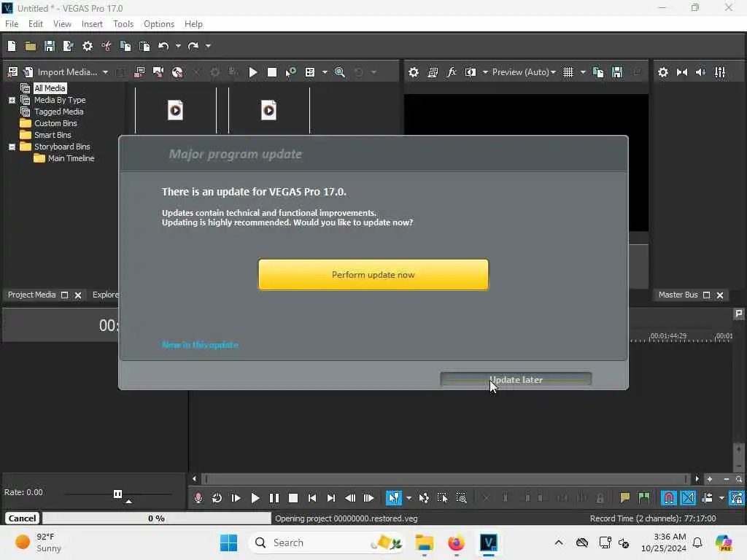Toggle Loop Playback in transport bar
Viewport: 747px width, 560px height.
(217, 498)
